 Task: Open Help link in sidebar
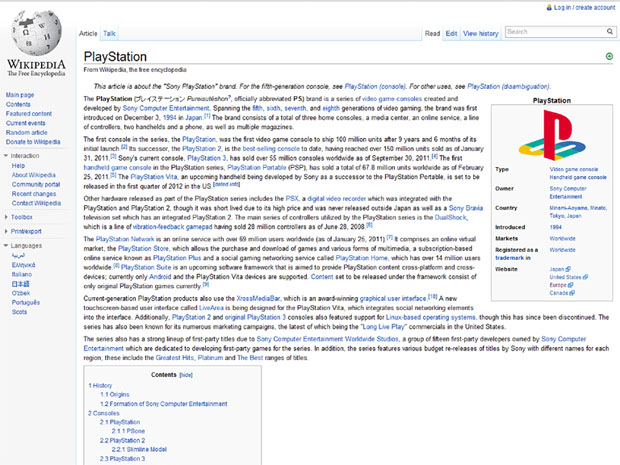tap(18, 166)
